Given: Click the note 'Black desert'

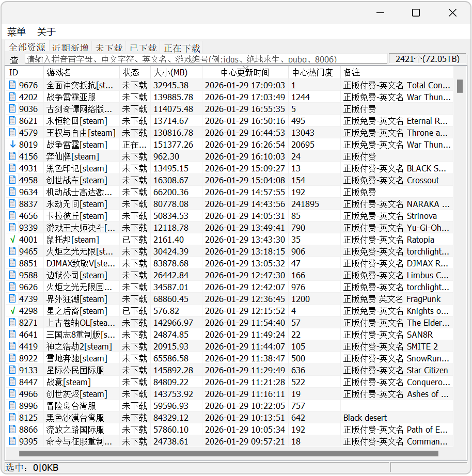Looking at the screenshot, I should point(365,418).
